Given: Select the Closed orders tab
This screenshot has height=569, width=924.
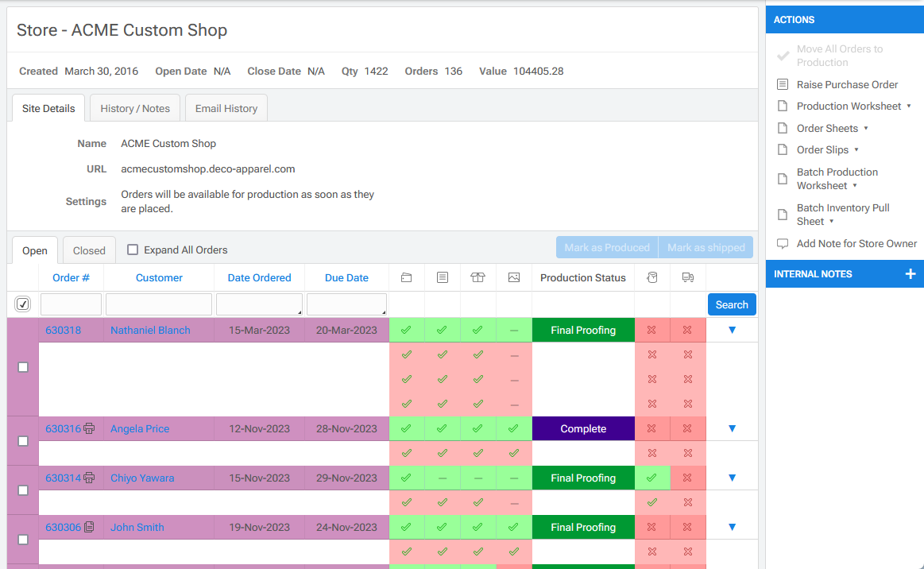Looking at the screenshot, I should tap(89, 250).
